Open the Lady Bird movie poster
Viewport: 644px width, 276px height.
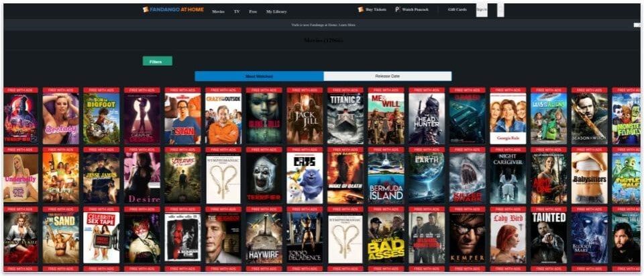click(508, 238)
